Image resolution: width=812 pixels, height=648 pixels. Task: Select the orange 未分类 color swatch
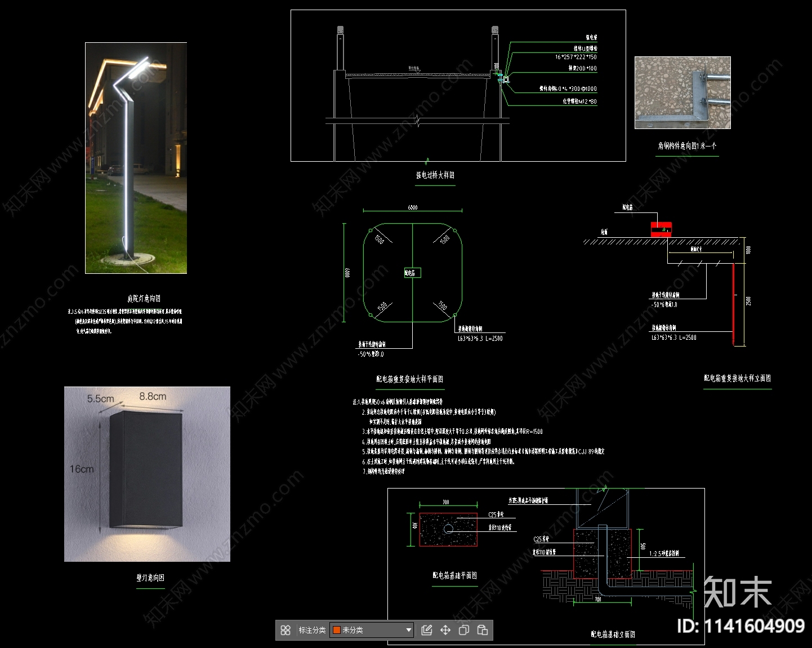tap(337, 630)
